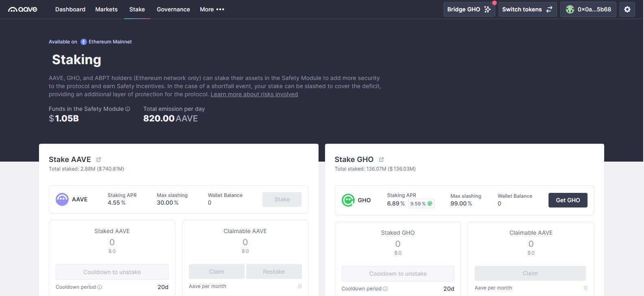Click the green 9.59% boosted APR badge

tap(421, 203)
